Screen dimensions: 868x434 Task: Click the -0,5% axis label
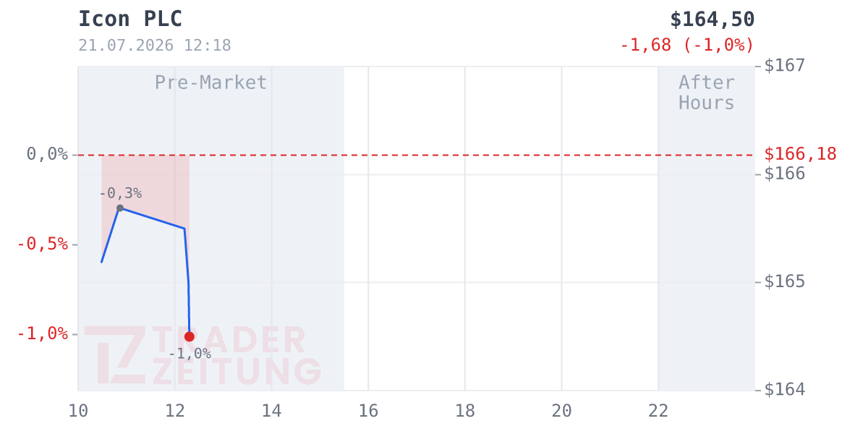click(x=42, y=244)
